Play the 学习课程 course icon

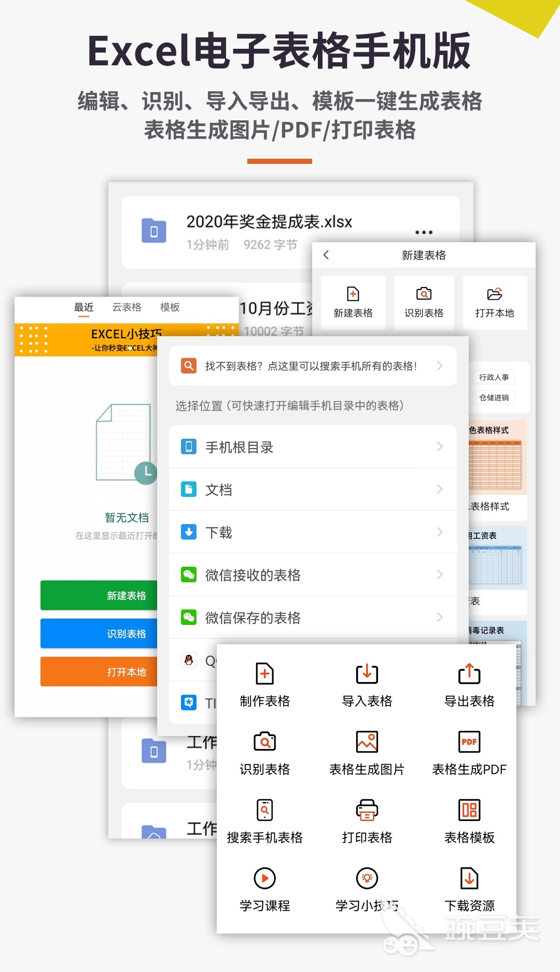pos(264,878)
